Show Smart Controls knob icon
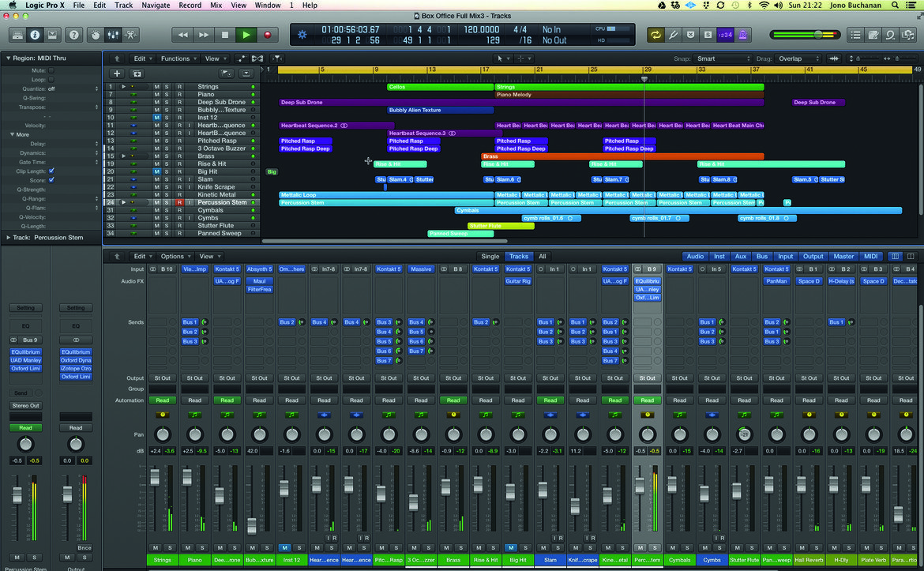 click(96, 35)
